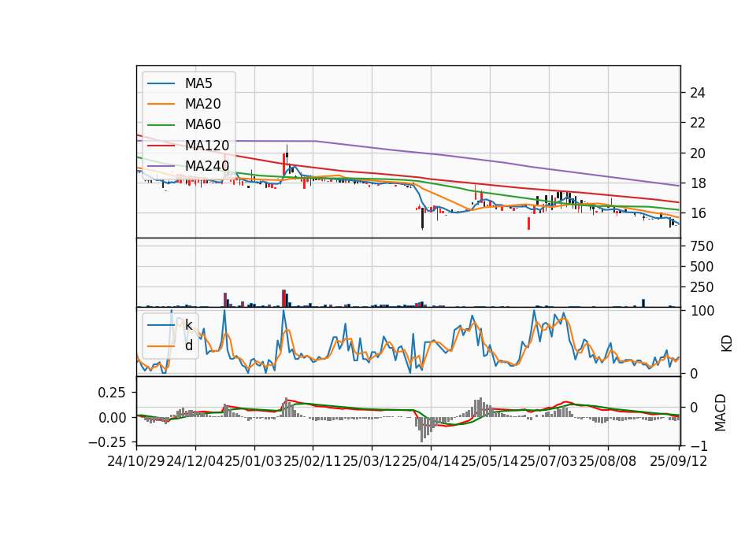The height and width of the screenshot is (543, 756).
Task: Click the volume axis label 750
Action: (x=702, y=246)
